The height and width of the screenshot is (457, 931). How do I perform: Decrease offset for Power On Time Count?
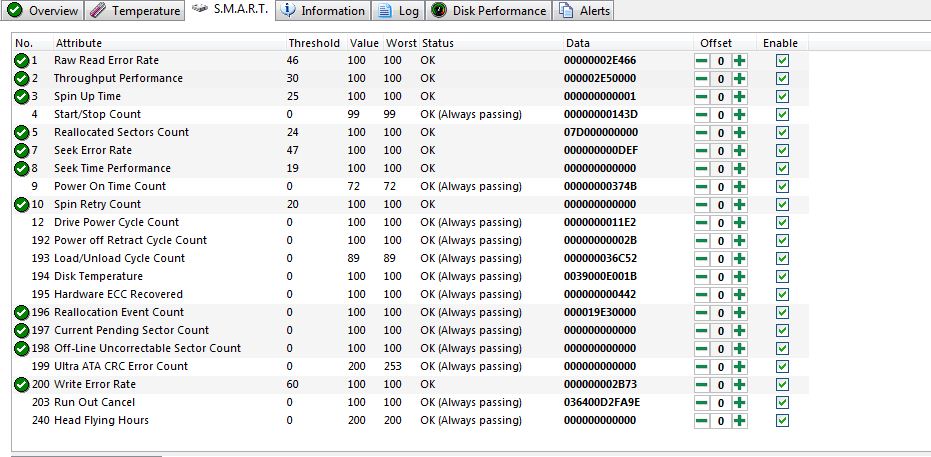point(702,187)
